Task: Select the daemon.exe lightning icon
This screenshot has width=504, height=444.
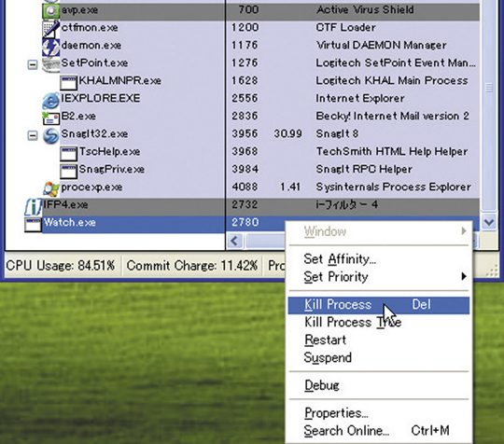Action: [x=50, y=47]
